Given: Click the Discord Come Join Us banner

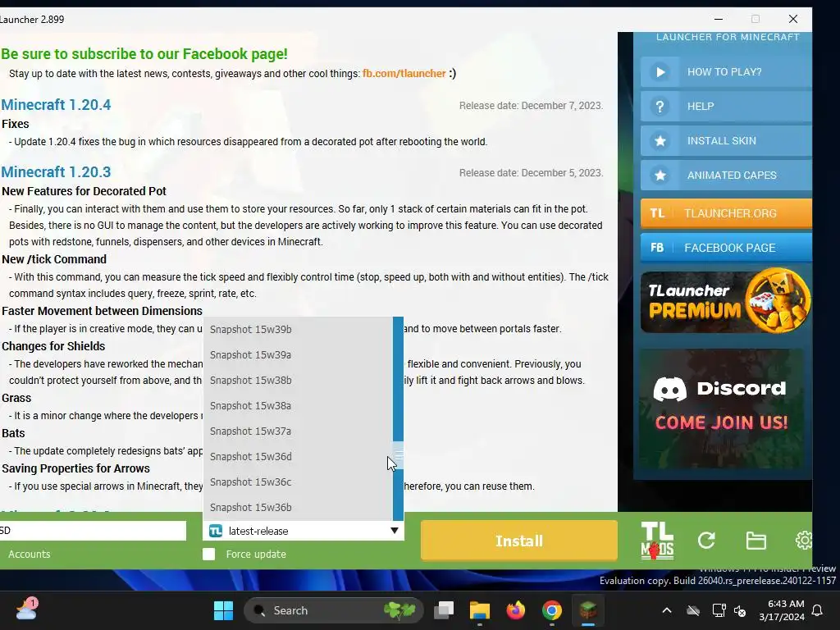Looking at the screenshot, I should (722, 409).
